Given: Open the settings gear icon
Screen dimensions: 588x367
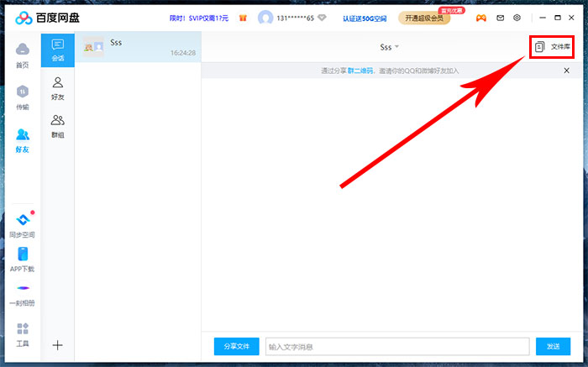Looking at the screenshot, I should tap(517, 18).
